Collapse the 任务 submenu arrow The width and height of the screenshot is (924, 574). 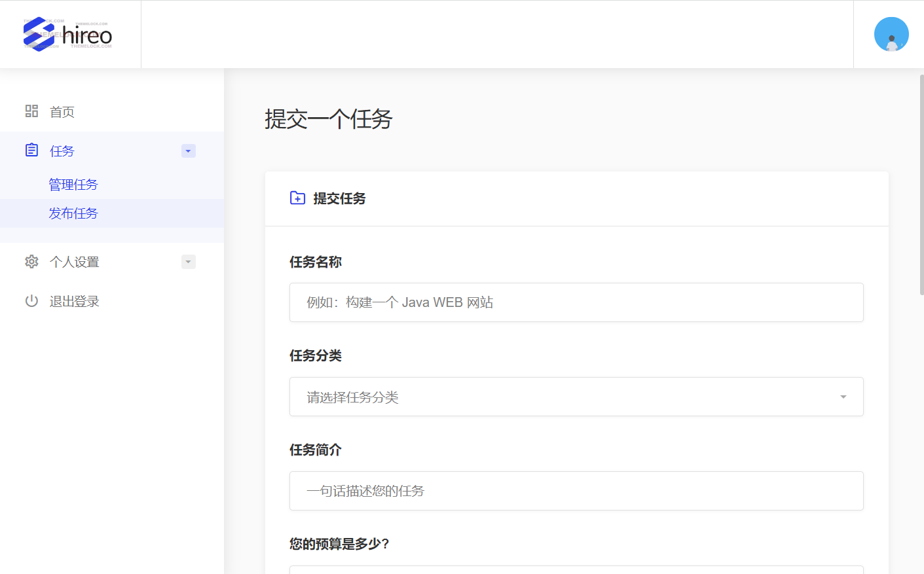tap(189, 151)
